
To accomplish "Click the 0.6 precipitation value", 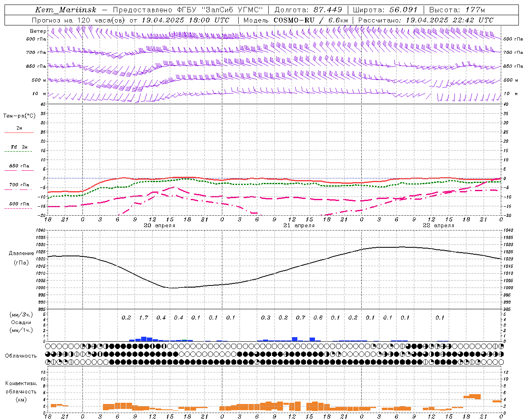I will (x=318, y=317).
